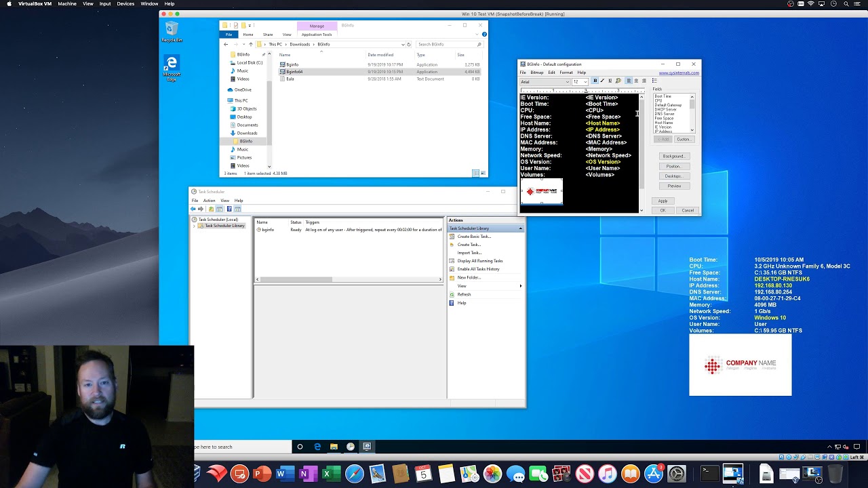Toggle Underline formatting in BGInfo toolbar
Screen dimensions: 868x488
click(x=610, y=81)
